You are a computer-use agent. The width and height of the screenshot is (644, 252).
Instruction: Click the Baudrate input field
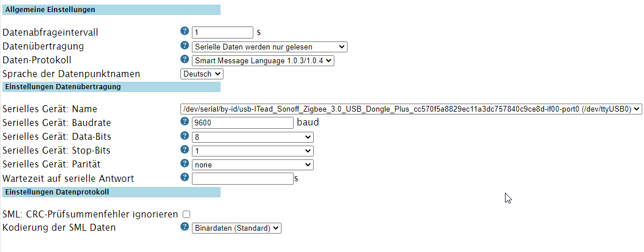coord(242,123)
